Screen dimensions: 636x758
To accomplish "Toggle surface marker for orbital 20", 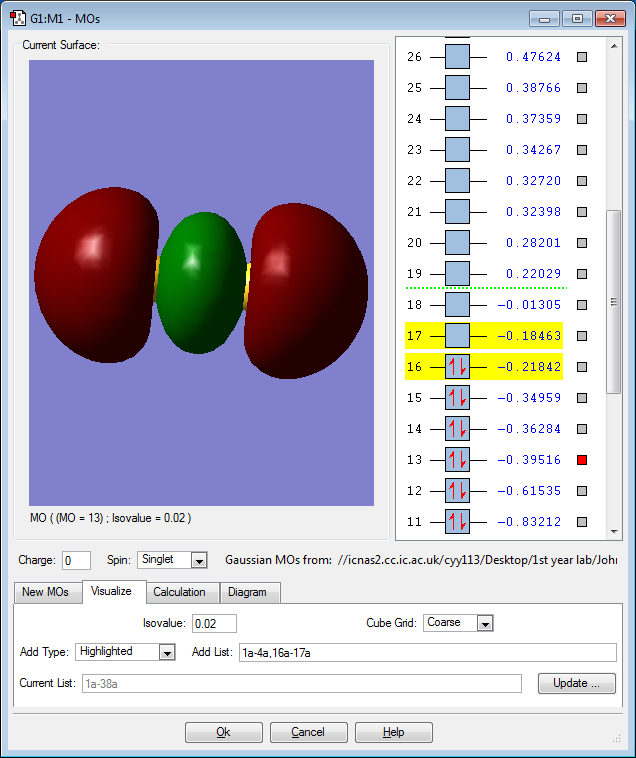I will click(x=582, y=243).
